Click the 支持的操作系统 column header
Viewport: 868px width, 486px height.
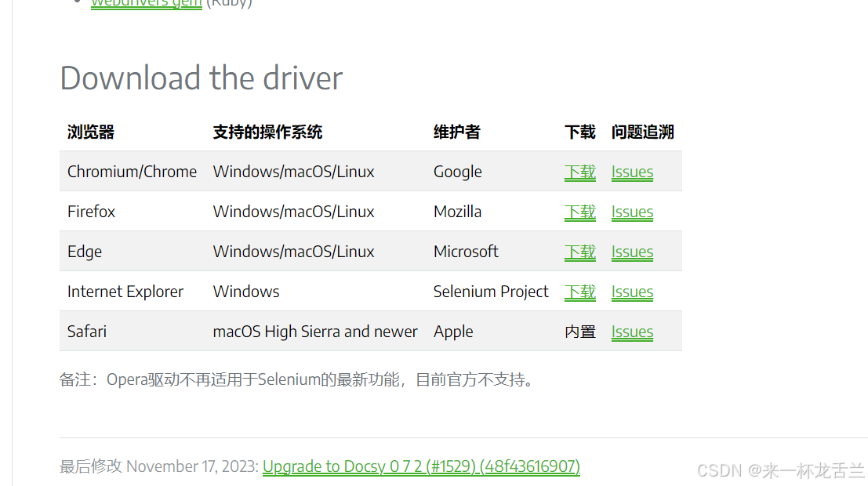(x=267, y=132)
